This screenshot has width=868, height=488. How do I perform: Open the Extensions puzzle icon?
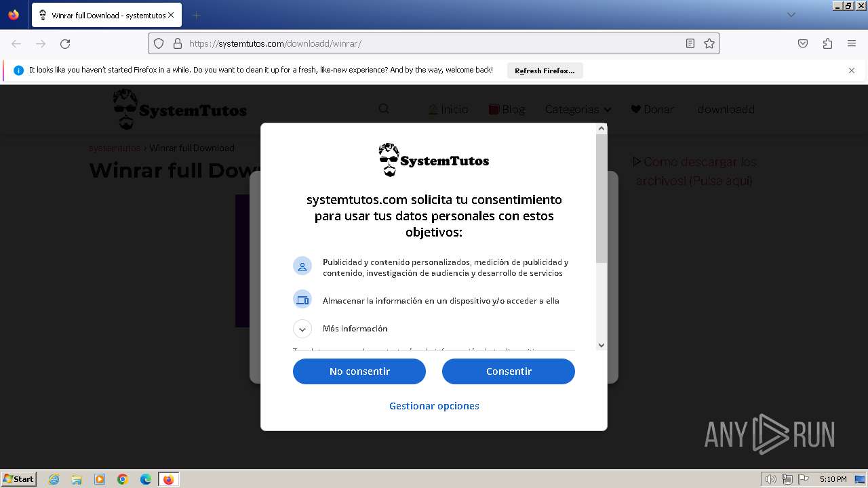click(827, 43)
